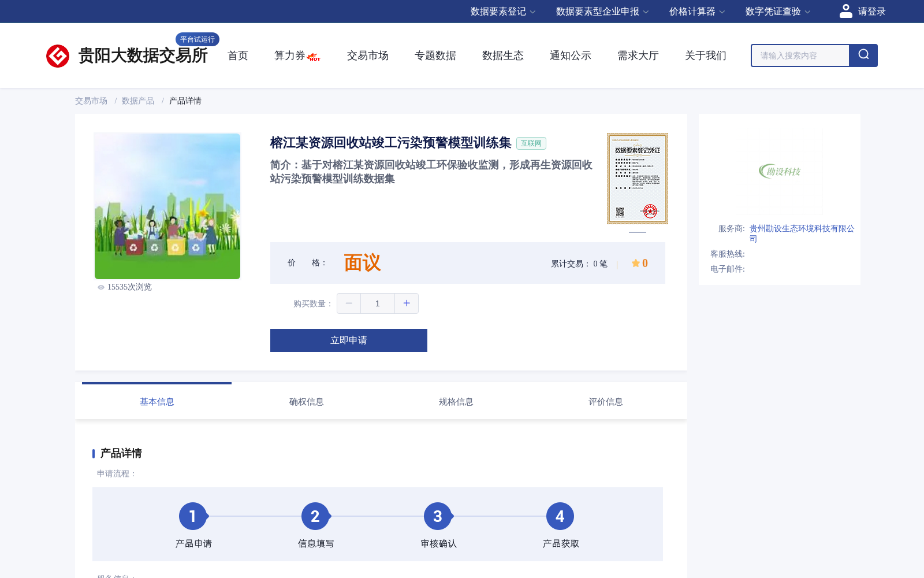Image resolution: width=924 pixels, height=578 pixels.
Task: Open 需求大厅 navigation item
Action: click(638, 55)
